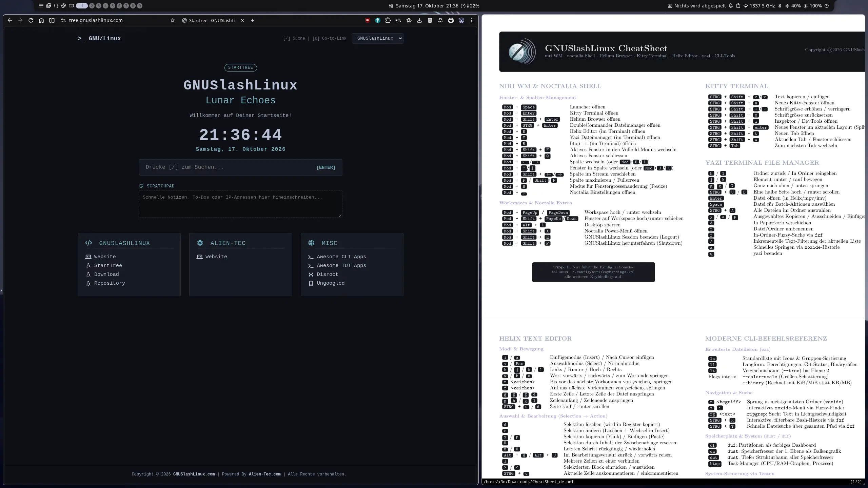Open the tab search icon in toolbar
The image size is (868, 488).
tap(398, 20)
